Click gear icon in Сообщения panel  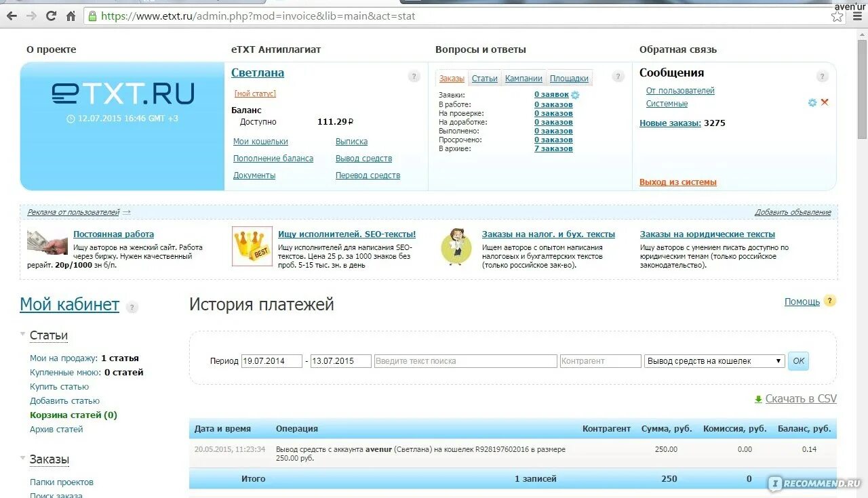(812, 103)
